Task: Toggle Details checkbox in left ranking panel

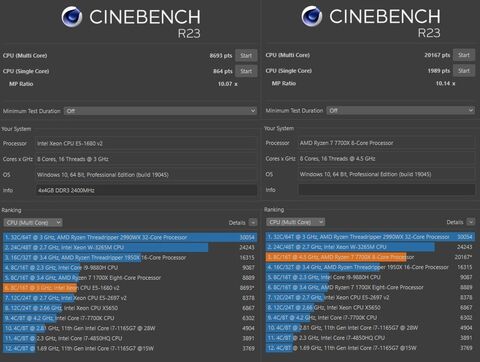Action: coord(253,222)
